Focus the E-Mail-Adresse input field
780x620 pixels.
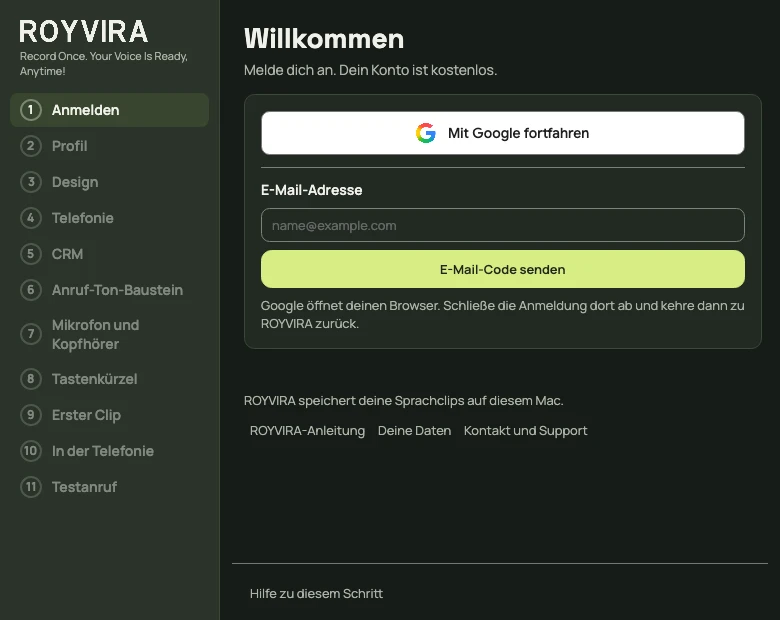502,225
